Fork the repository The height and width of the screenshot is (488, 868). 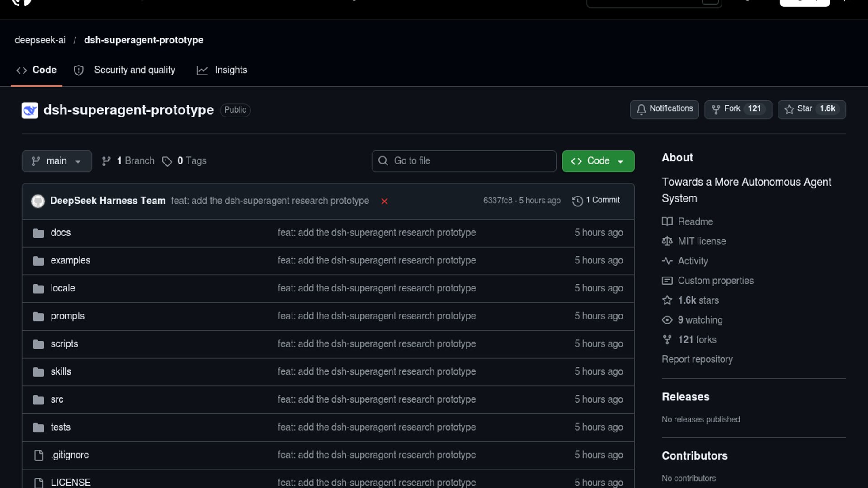(738, 109)
